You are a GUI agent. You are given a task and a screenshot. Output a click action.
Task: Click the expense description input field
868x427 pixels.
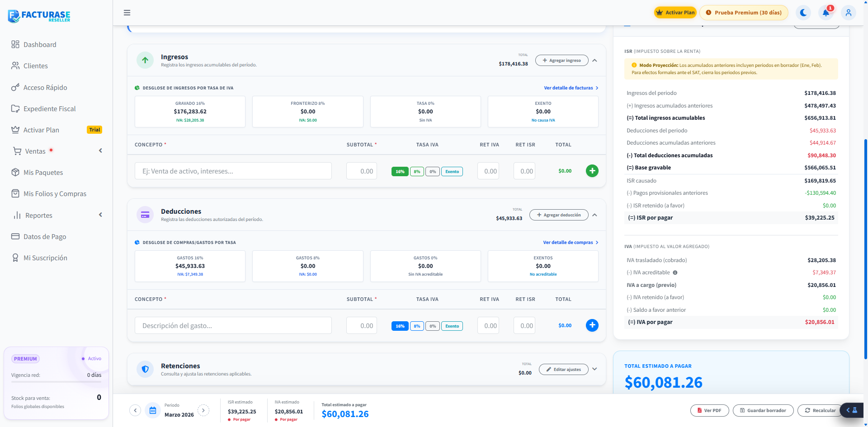[233, 326]
